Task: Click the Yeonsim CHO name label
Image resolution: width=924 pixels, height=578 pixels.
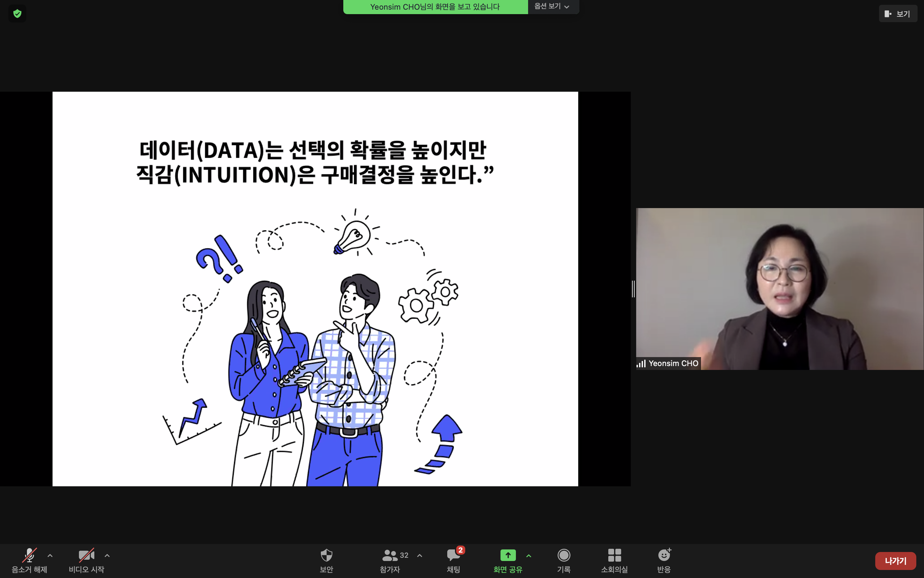Action: pos(673,363)
